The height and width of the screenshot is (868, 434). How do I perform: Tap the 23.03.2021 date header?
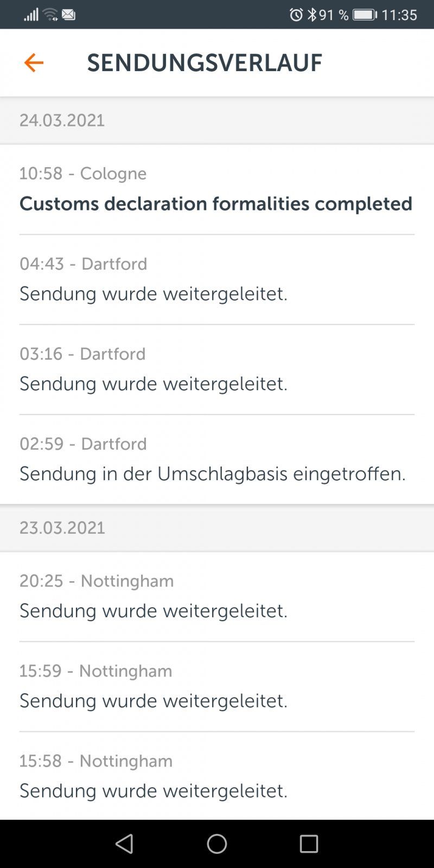coord(62,528)
